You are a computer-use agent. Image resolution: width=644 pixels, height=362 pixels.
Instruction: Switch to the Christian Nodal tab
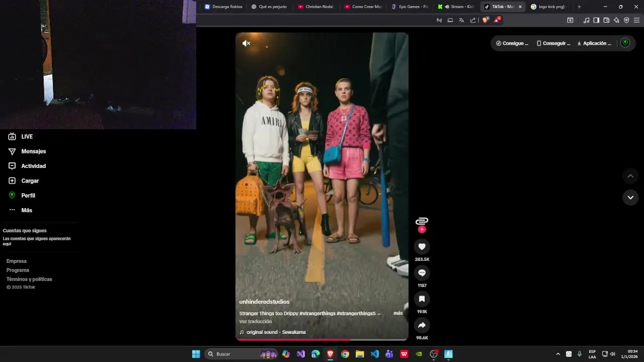316,7
